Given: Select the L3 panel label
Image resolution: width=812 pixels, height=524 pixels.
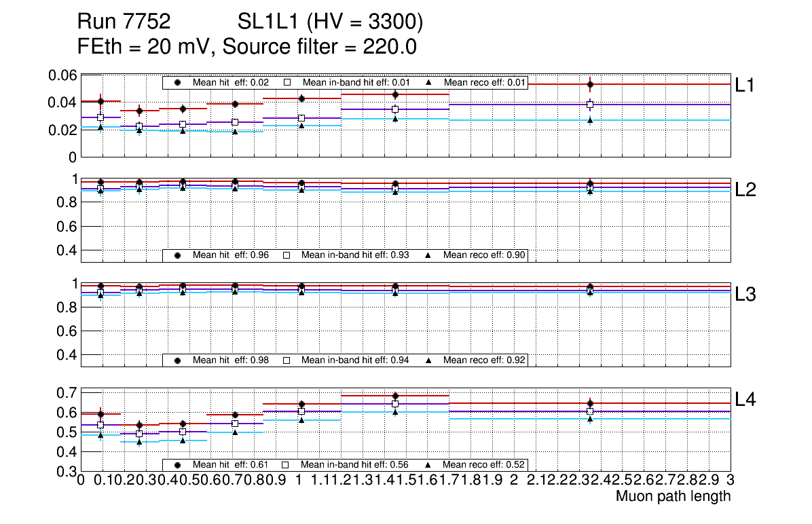Looking at the screenshot, I should click(x=746, y=295).
